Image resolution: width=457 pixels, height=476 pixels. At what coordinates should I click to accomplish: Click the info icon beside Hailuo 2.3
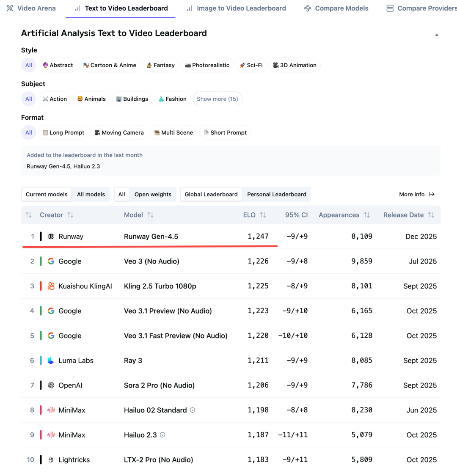pyautogui.click(x=162, y=435)
